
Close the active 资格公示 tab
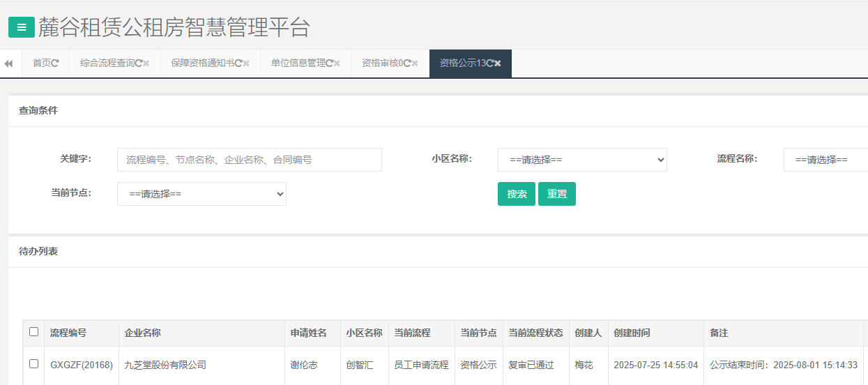[x=498, y=63]
